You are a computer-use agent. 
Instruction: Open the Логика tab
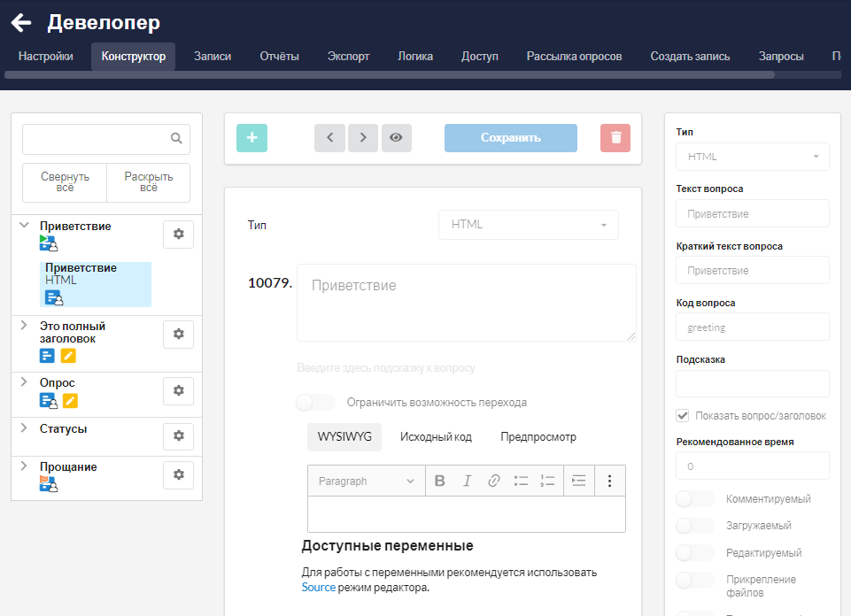(x=415, y=55)
